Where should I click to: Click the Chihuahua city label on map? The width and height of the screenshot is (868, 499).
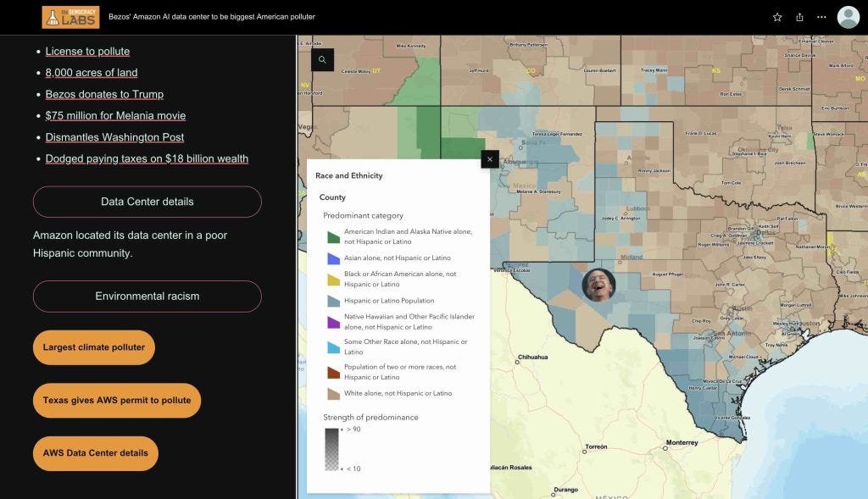point(532,358)
